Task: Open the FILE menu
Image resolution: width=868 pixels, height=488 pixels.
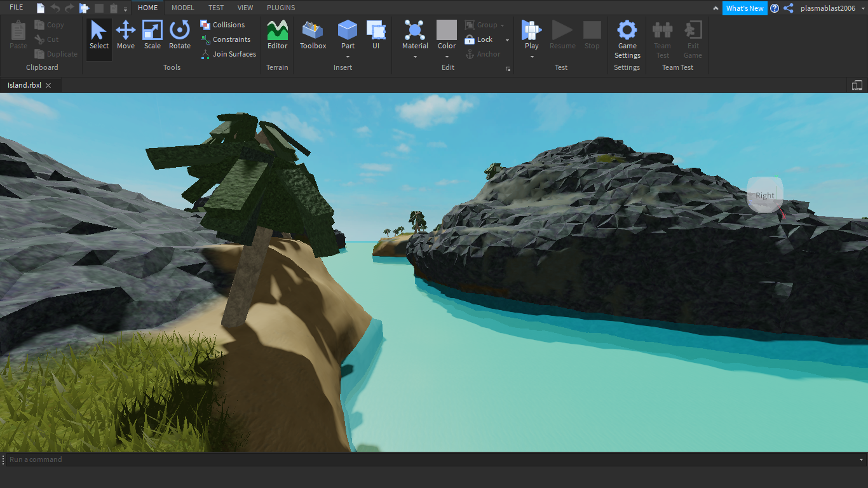Action: (x=16, y=8)
